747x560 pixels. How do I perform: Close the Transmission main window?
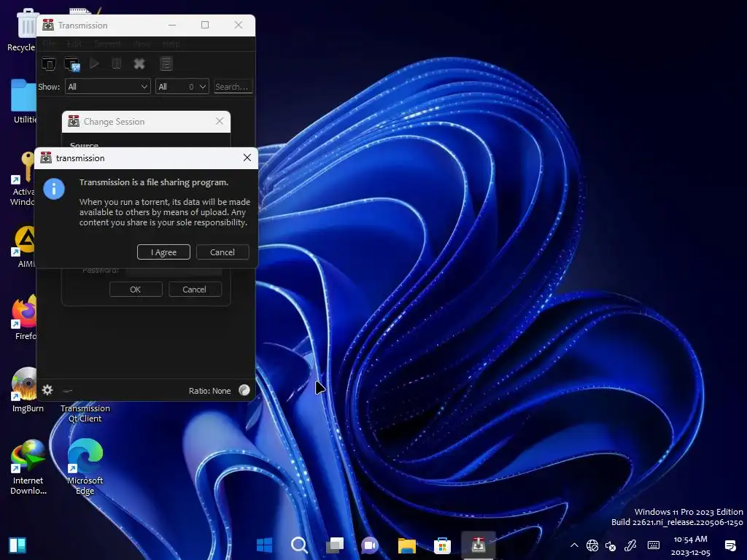pyautogui.click(x=239, y=25)
